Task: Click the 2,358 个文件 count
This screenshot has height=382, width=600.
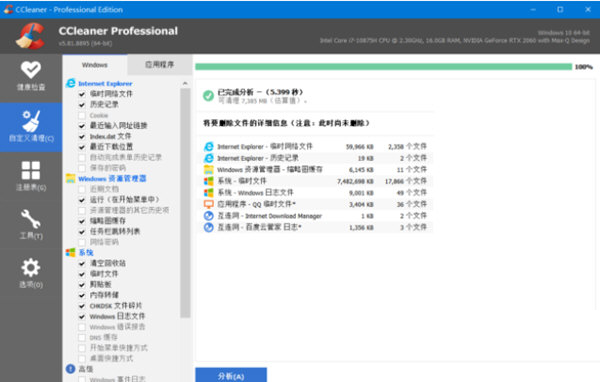Action: point(407,147)
